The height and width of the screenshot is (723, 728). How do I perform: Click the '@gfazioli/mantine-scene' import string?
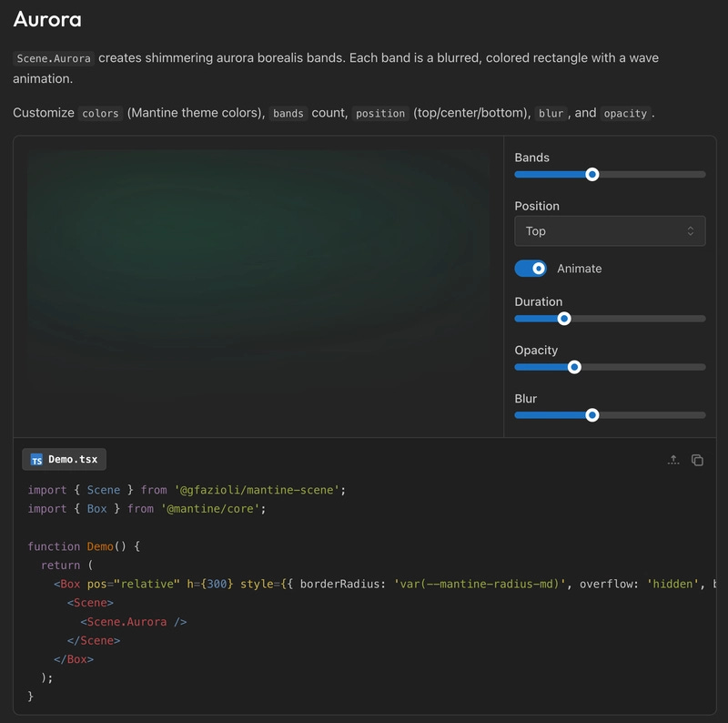257,490
